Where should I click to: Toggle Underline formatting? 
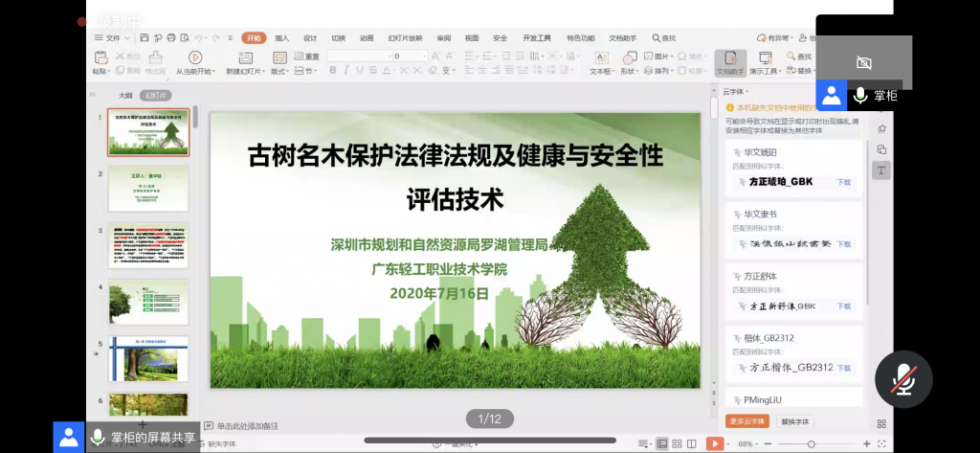[x=360, y=70]
